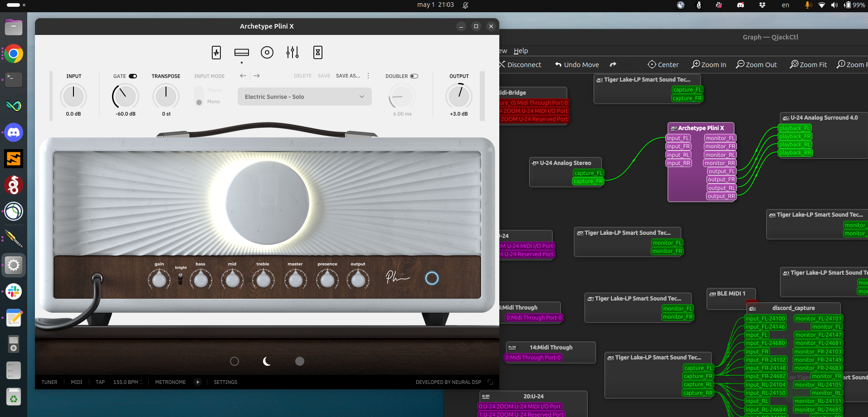Click the amp master knob
Viewport: 868px width, 417px height.
tap(295, 280)
